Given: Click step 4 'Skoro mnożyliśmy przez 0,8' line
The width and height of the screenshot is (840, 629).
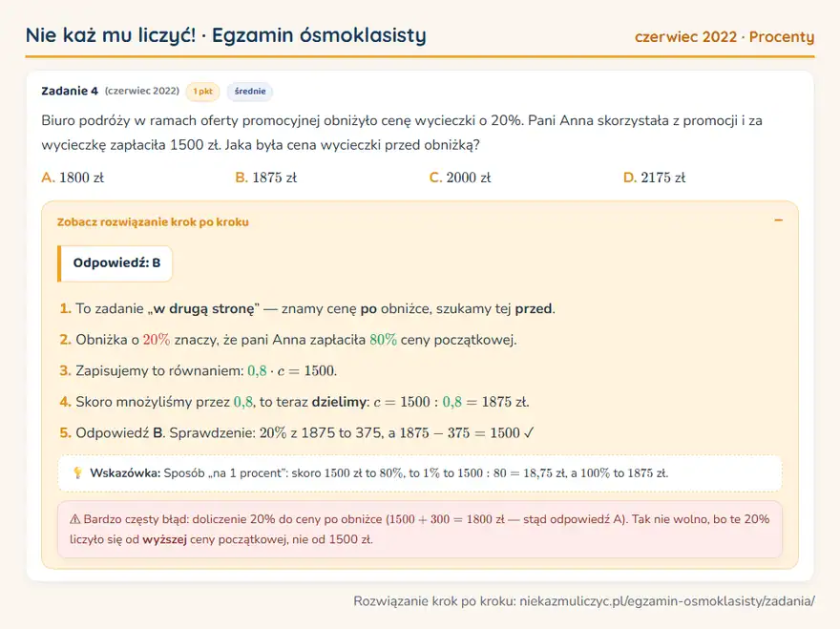Looking at the screenshot, I should tap(294, 402).
